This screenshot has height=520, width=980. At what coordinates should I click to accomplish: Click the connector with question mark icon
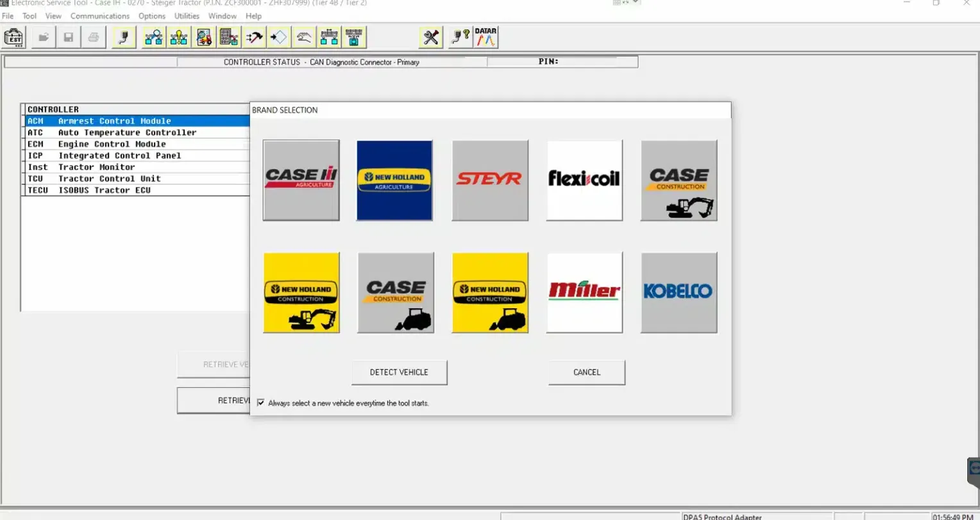(x=460, y=37)
